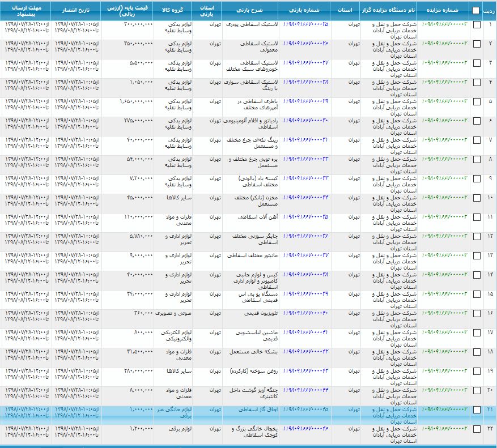Image resolution: width=497 pixels, height=448 pixels.
Task: Tick the select-all checkbox in the table header
Action: point(476,11)
